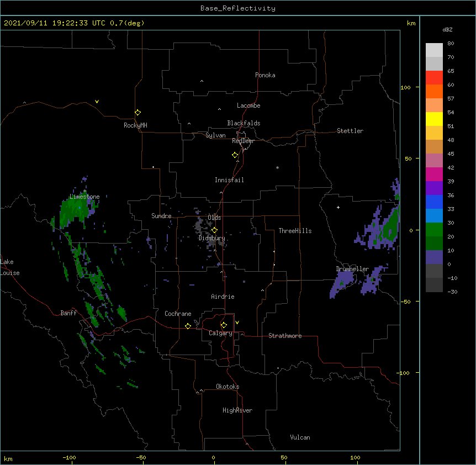Image resolution: width=476 pixels, height=465 pixels.
Task: Click the Banff map label
Action: [x=68, y=313]
